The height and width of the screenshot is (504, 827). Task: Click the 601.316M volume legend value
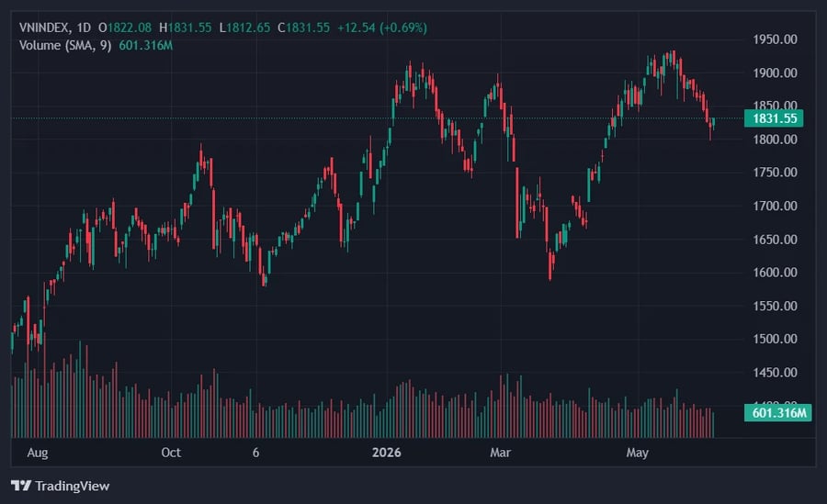tap(145, 46)
